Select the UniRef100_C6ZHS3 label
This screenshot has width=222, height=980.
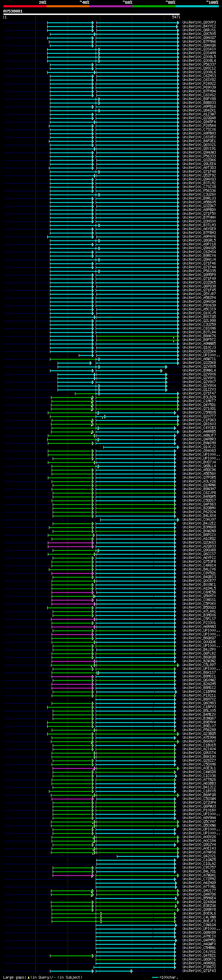tap(199, 76)
